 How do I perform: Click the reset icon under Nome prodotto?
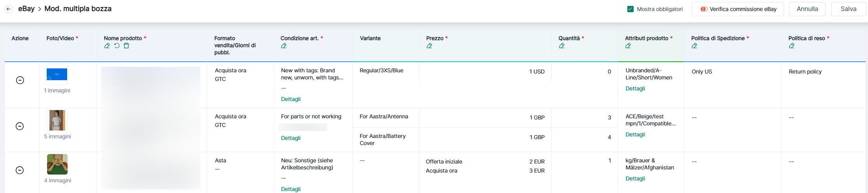pos(117,46)
